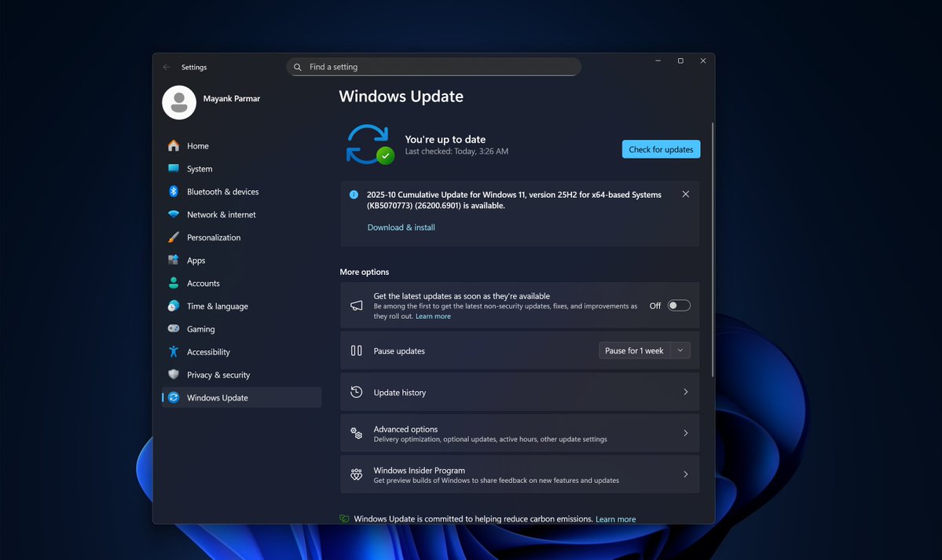Click the large update status sync icon
942x560 pixels.
click(369, 145)
